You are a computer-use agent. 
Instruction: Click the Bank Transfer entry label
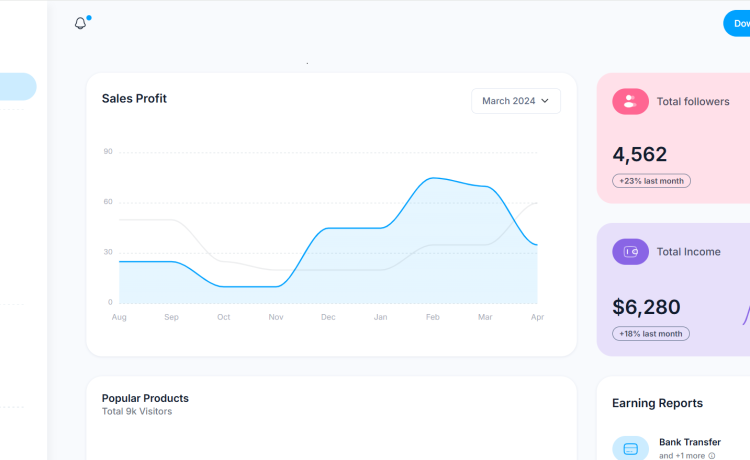[689, 442]
